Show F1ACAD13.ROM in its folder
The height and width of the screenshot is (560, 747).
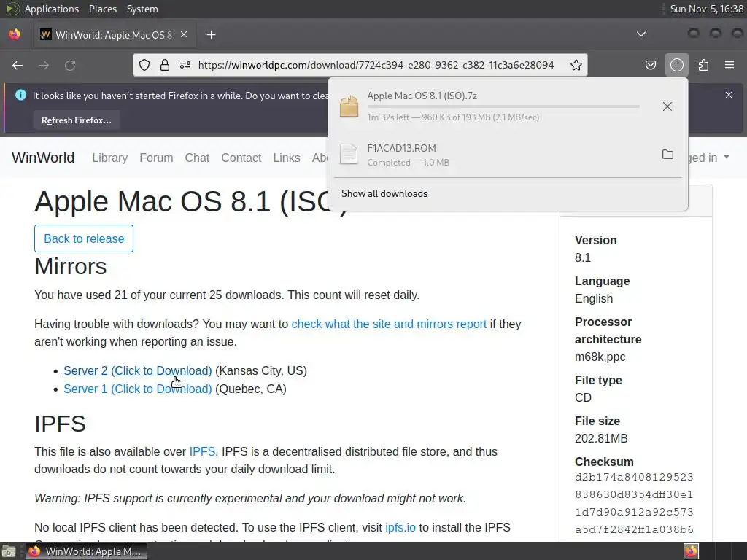pyautogui.click(x=667, y=155)
